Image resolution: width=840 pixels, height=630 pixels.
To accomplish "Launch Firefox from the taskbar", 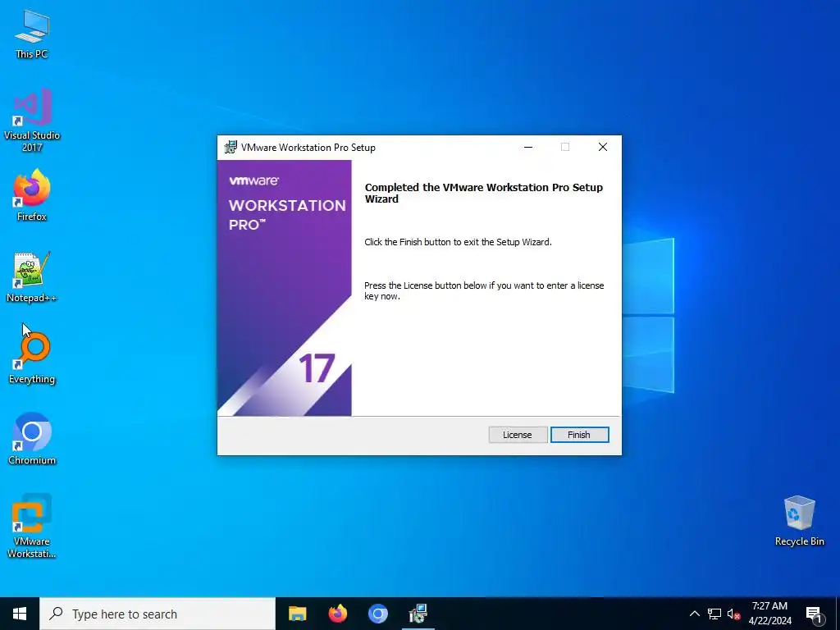I will click(337, 614).
